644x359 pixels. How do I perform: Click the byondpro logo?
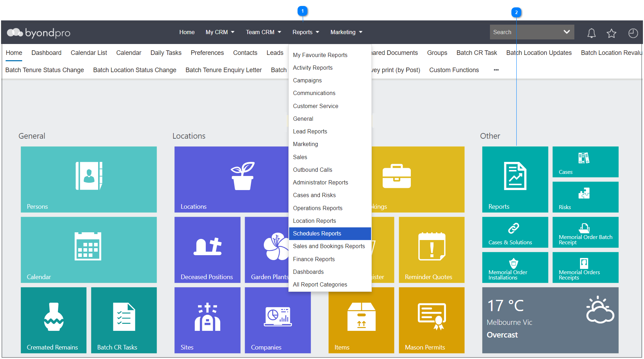[x=39, y=33]
